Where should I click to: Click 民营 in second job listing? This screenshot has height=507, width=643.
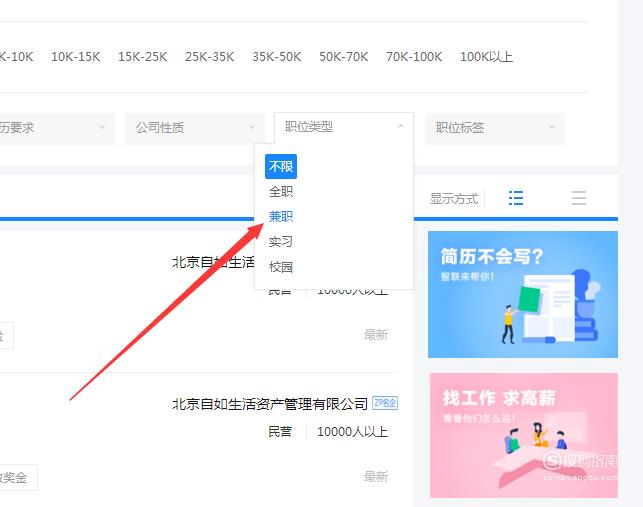click(280, 432)
